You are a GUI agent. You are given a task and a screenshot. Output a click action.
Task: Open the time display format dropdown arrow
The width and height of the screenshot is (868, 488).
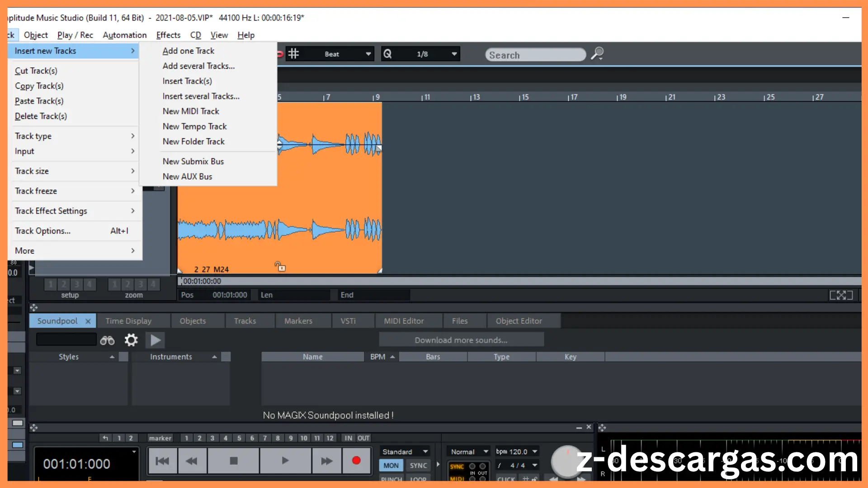(x=134, y=452)
